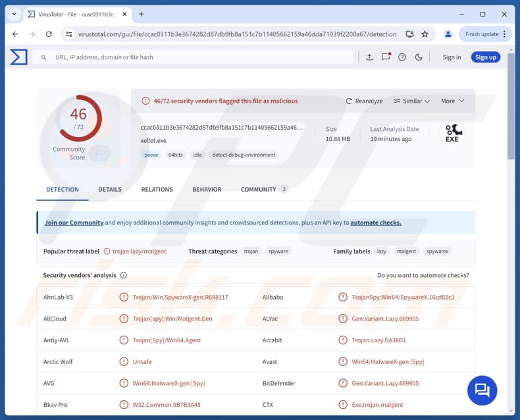Click the URL, IP address search field

pyautogui.click(x=197, y=57)
